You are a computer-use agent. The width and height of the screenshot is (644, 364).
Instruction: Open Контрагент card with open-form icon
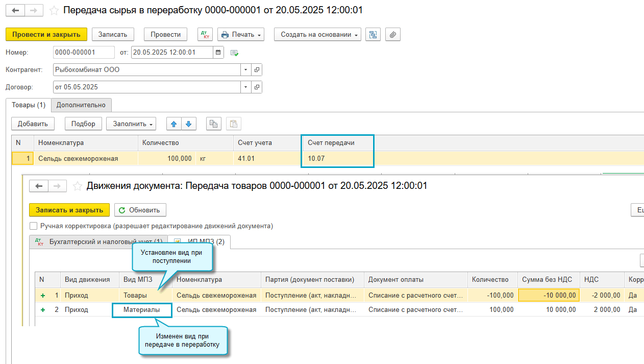coord(257,70)
